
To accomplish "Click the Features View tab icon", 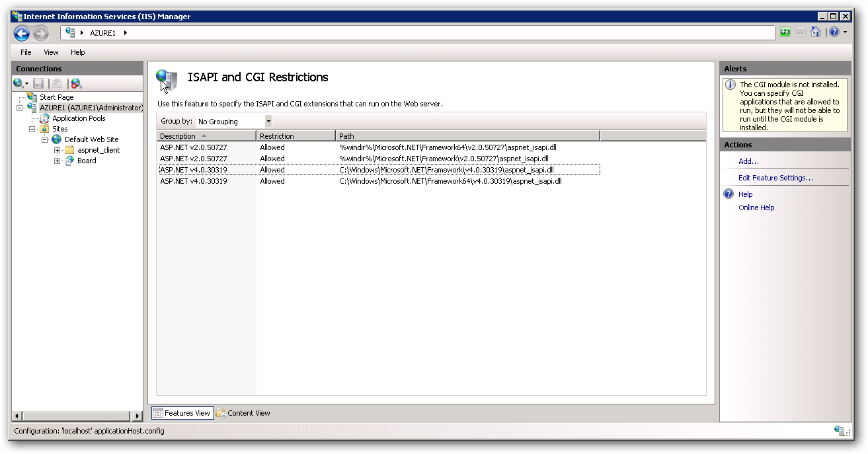I will [x=157, y=413].
